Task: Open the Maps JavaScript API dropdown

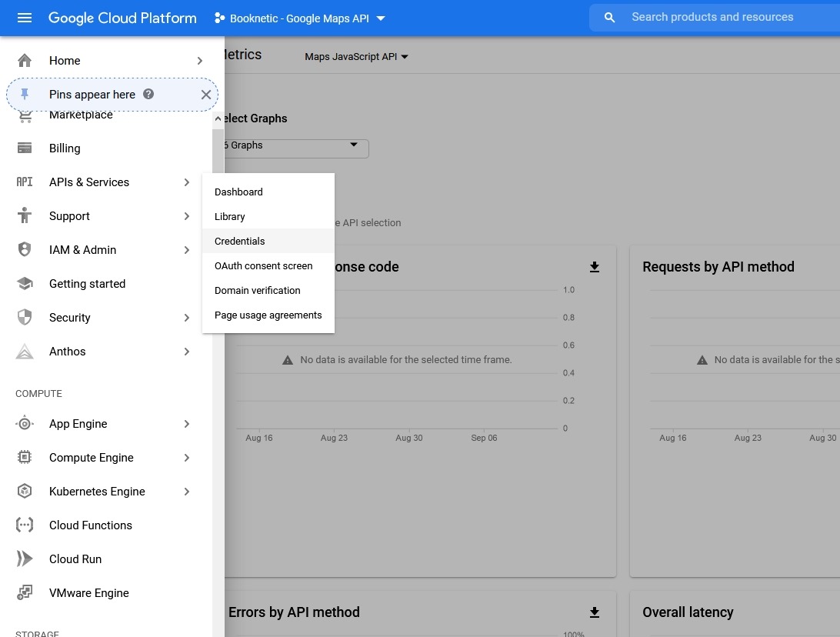Action: [x=356, y=56]
